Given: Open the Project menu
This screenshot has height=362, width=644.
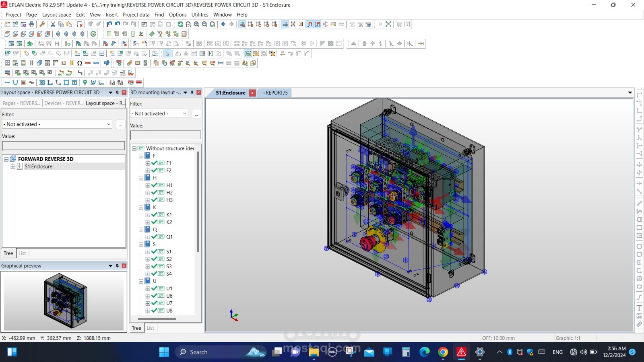Looking at the screenshot, I should click(13, 14).
